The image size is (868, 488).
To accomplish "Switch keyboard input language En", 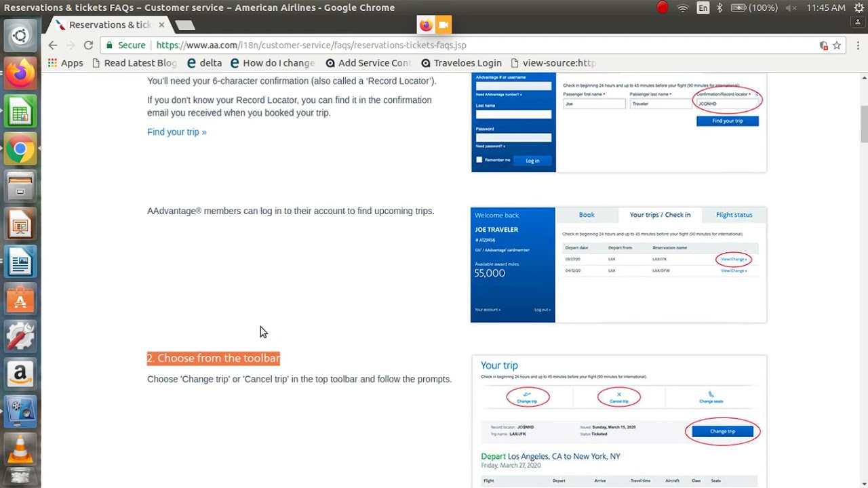I will tap(703, 7).
